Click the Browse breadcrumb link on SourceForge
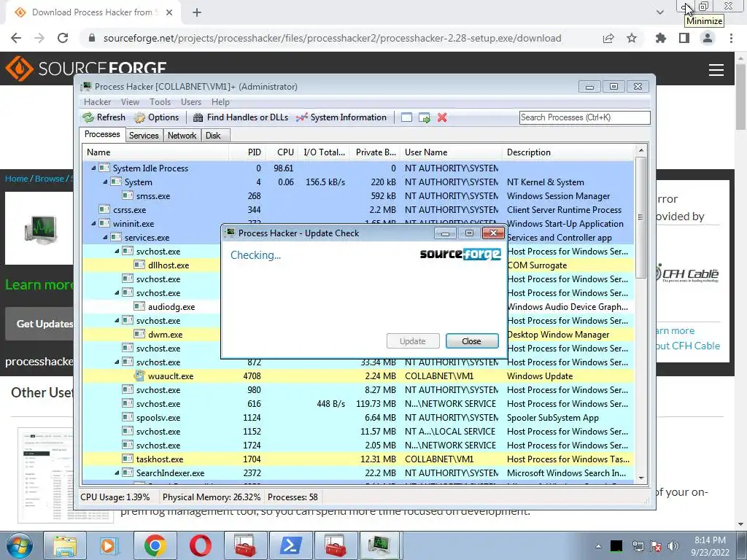This screenshot has height=560, width=747. pos(49,179)
